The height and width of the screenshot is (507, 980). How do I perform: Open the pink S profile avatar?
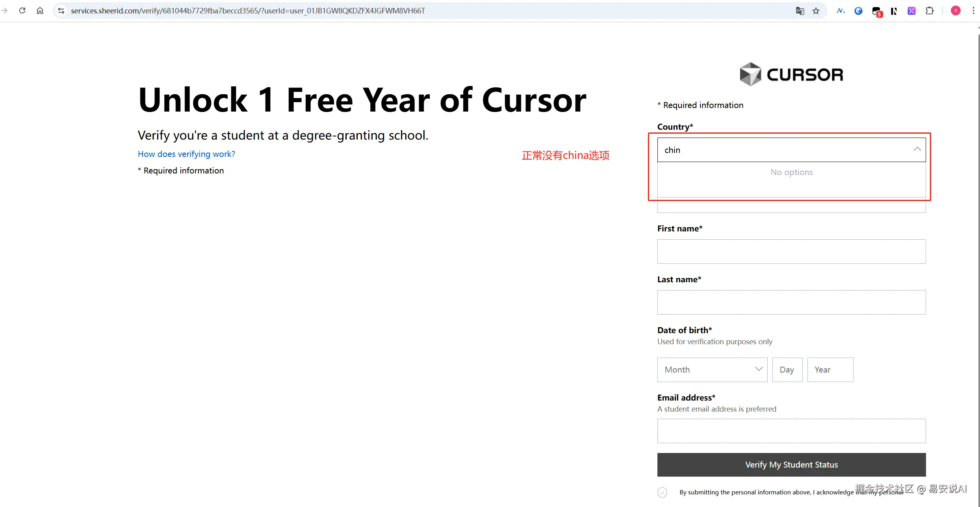tap(956, 11)
